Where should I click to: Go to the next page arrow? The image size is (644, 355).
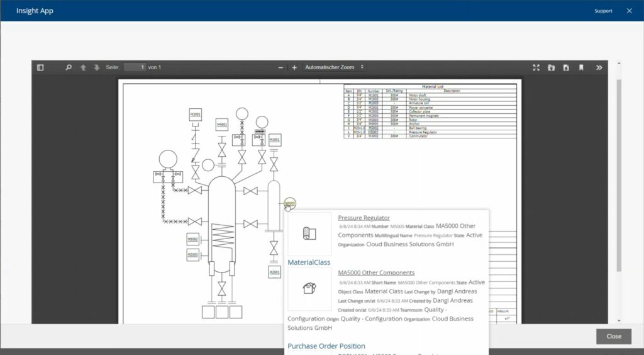point(96,67)
